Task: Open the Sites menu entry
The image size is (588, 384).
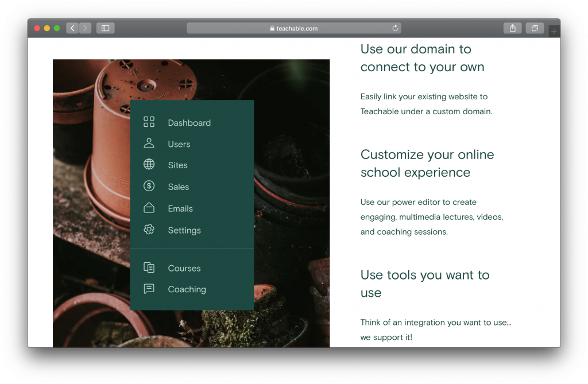Action: coord(178,165)
